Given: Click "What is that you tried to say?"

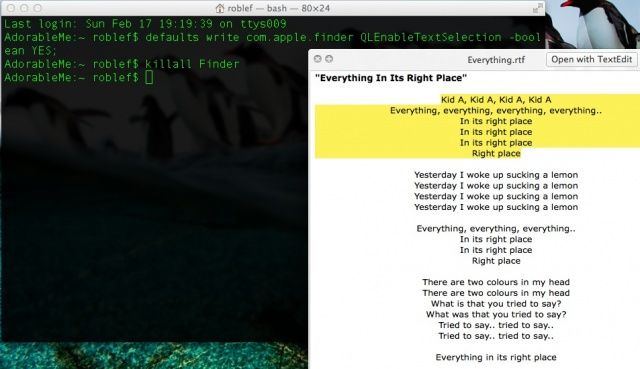Looking at the screenshot, I should point(496,304).
